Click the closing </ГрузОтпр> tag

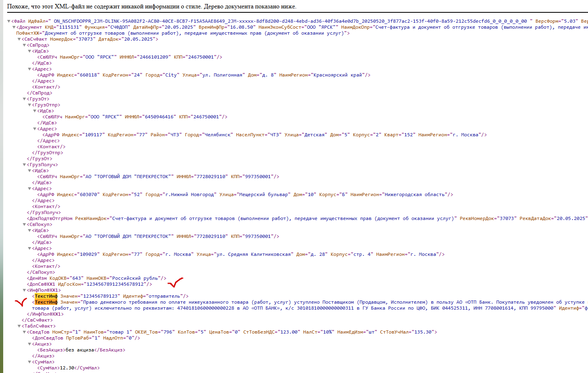[47, 153]
